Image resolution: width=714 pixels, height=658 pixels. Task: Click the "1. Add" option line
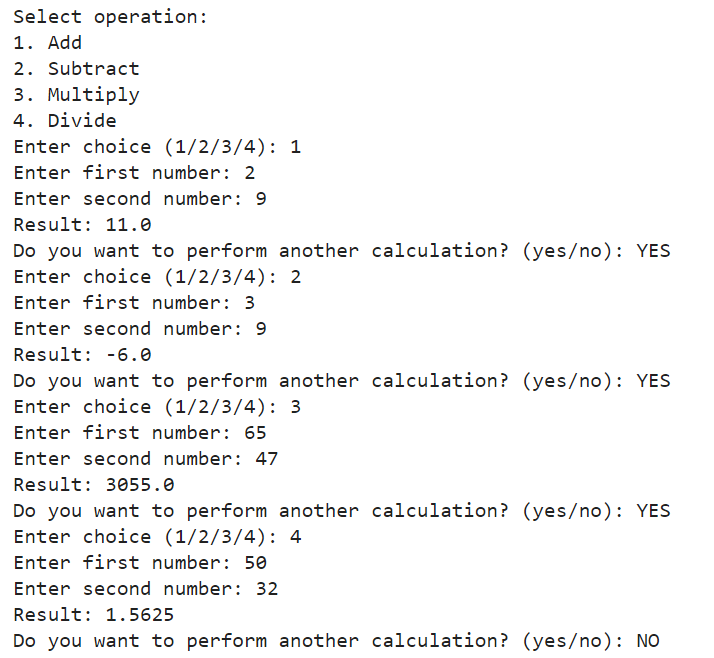[48, 43]
